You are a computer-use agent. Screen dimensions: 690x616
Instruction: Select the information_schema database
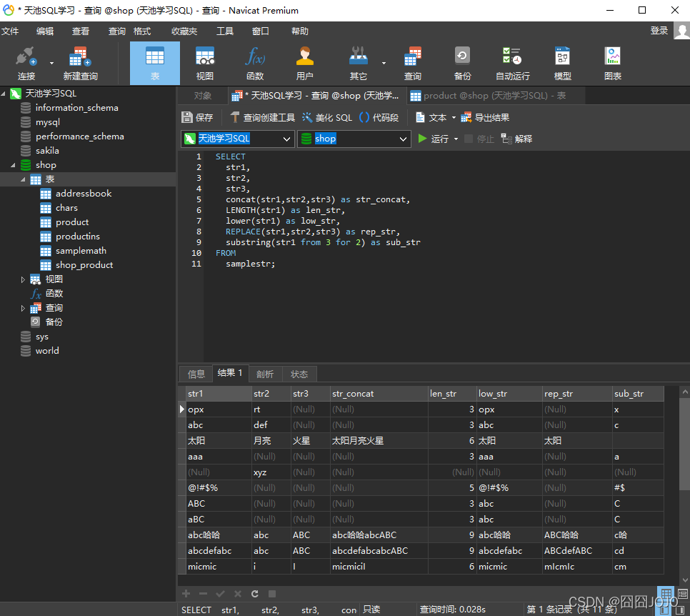pos(76,108)
